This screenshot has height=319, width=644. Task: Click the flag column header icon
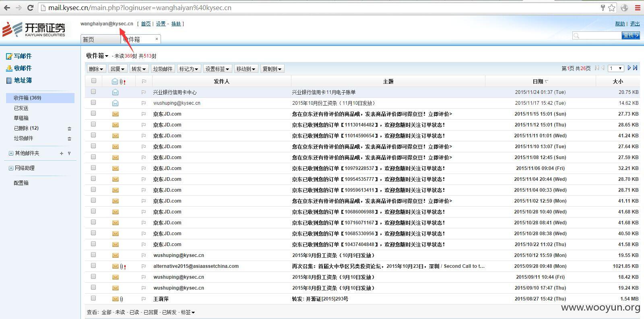point(144,81)
